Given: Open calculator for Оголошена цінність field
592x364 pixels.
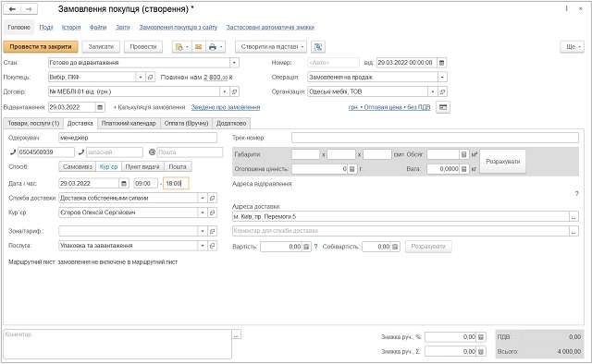Looking at the screenshot, I should tap(351, 169).
